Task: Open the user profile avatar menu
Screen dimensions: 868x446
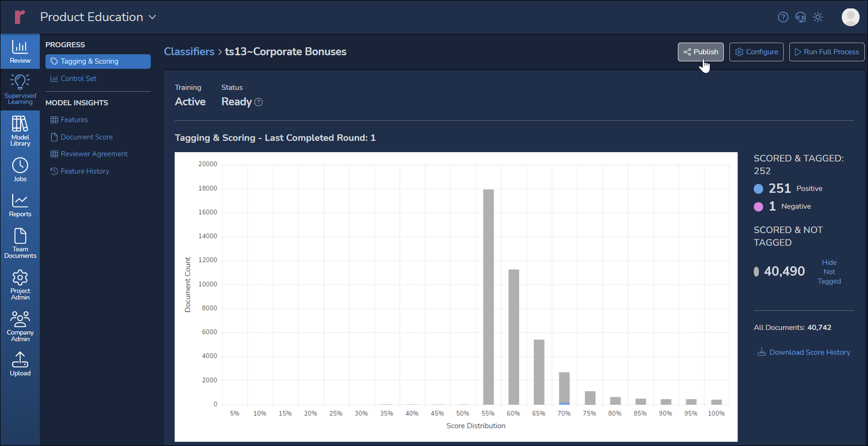Action: [850, 17]
